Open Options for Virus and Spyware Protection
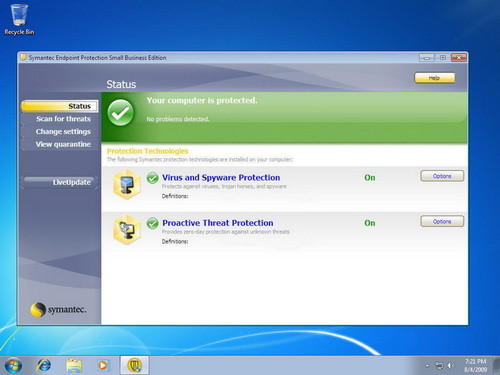The width and height of the screenshot is (500, 375). 442,176
